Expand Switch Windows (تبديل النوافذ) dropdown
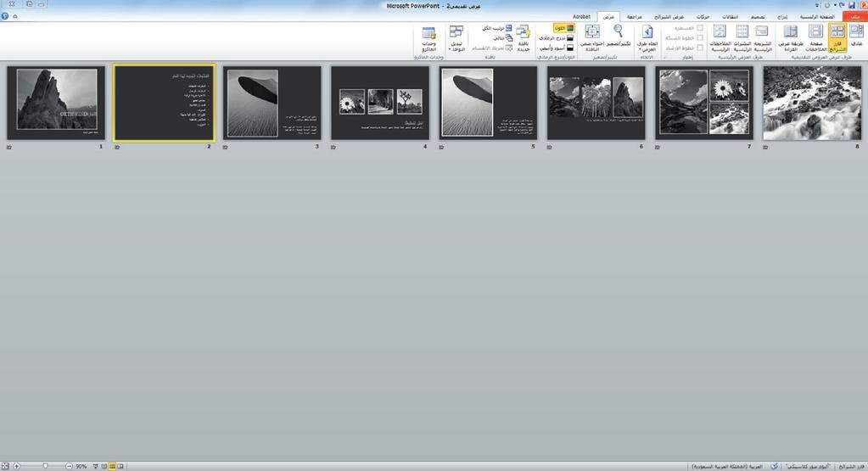 click(456, 38)
